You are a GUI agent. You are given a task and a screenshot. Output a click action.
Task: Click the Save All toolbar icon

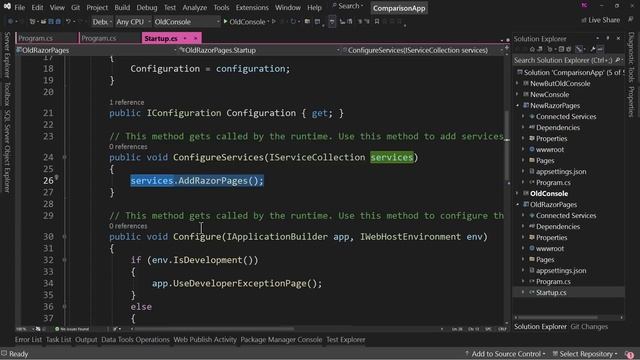[58, 21]
